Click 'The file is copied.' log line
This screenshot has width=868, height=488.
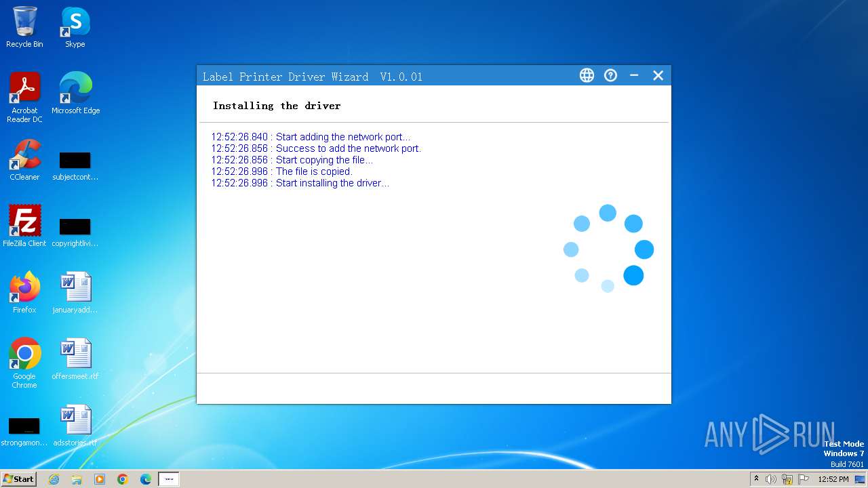[281, 171]
